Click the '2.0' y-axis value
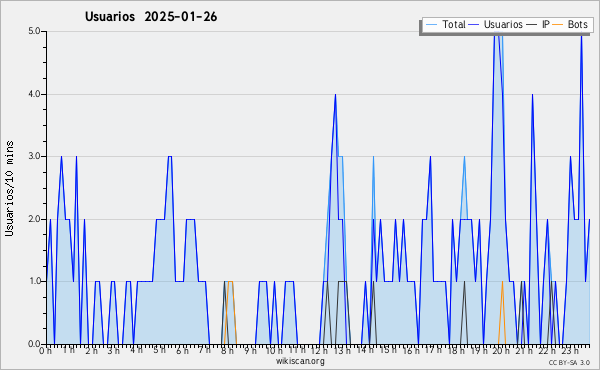600x370 pixels. point(34,219)
